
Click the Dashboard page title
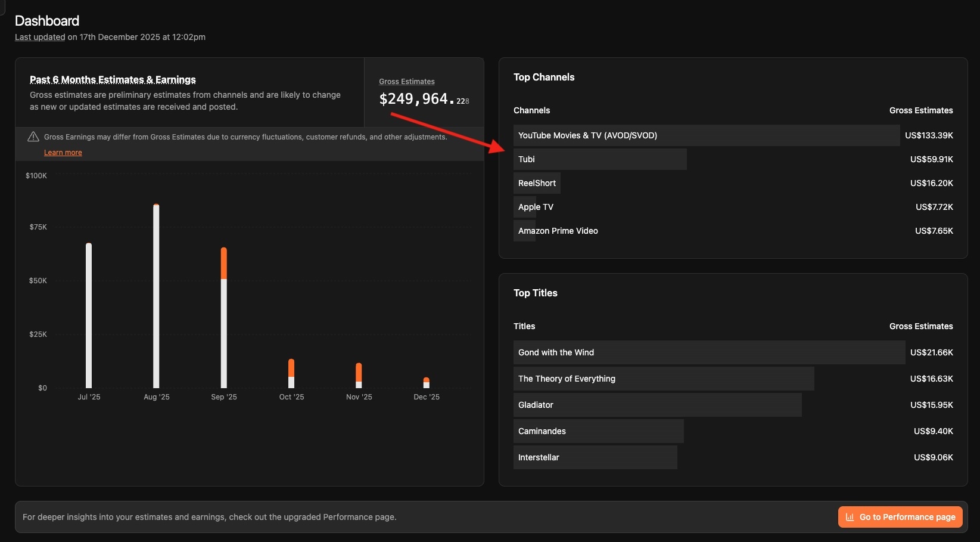click(47, 21)
